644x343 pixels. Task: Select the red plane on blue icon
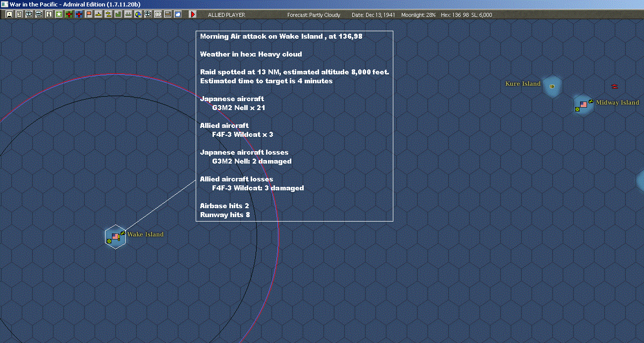pyautogui.click(x=79, y=14)
